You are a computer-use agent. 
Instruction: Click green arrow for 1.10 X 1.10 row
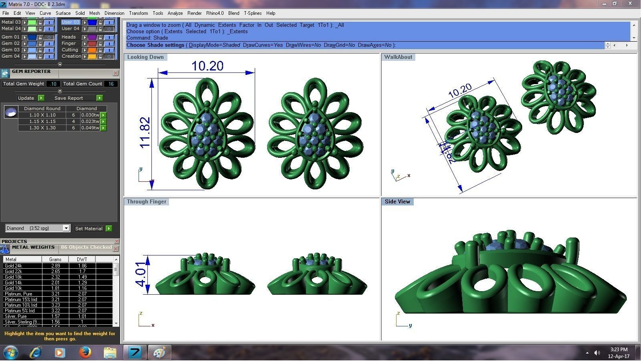[103, 115]
